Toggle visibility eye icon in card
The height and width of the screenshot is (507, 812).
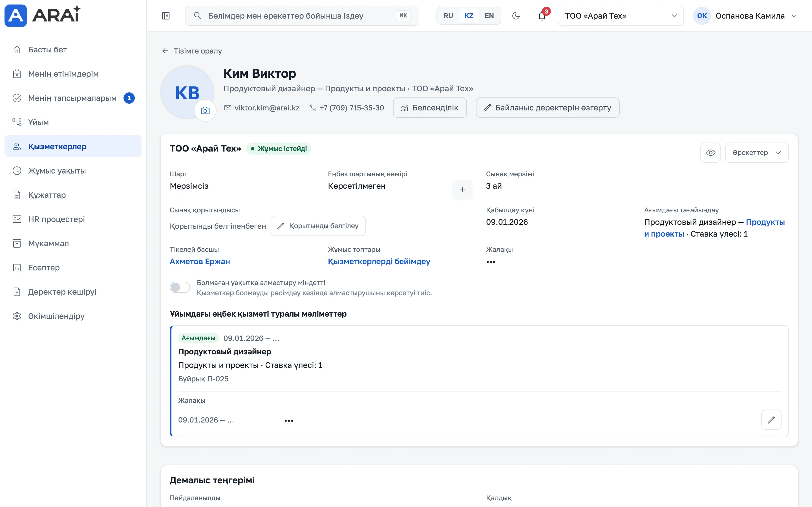click(x=710, y=153)
